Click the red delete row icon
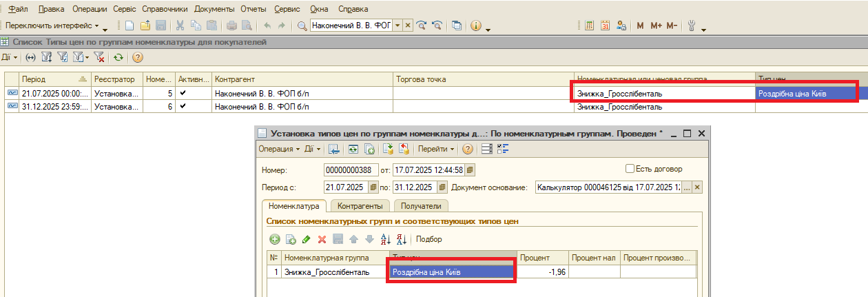The image size is (868, 297). pyautogui.click(x=322, y=239)
